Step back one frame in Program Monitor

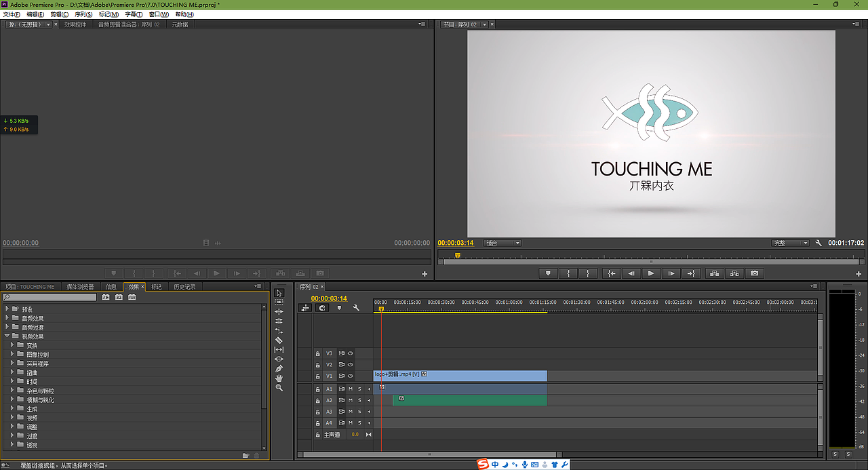[x=631, y=273]
